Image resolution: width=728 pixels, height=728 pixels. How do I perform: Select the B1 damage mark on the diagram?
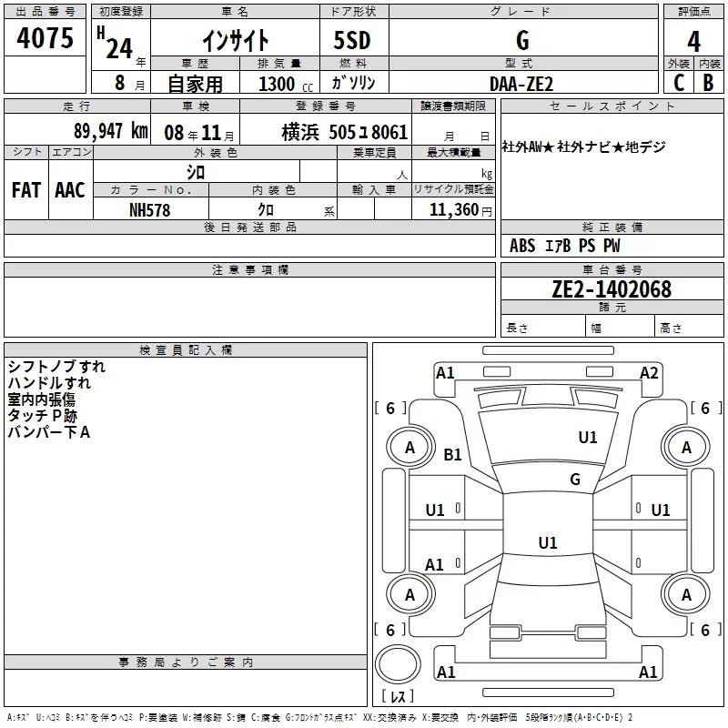[452, 454]
